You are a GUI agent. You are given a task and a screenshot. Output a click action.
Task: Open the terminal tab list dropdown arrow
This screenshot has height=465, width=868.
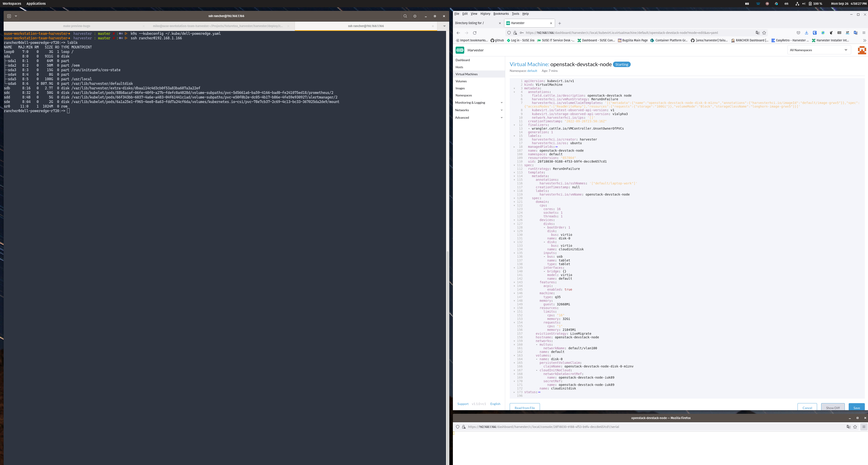pyautogui.click(x=444, y=26)
